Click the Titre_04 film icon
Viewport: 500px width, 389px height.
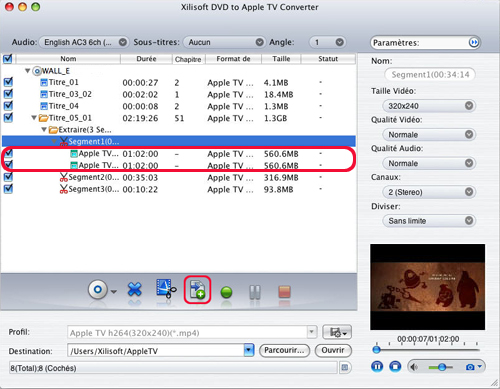click(44, 106)
